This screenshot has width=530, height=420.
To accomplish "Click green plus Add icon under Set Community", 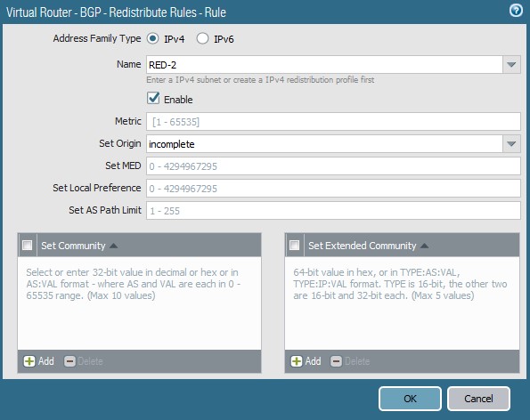I will (29, 361).
